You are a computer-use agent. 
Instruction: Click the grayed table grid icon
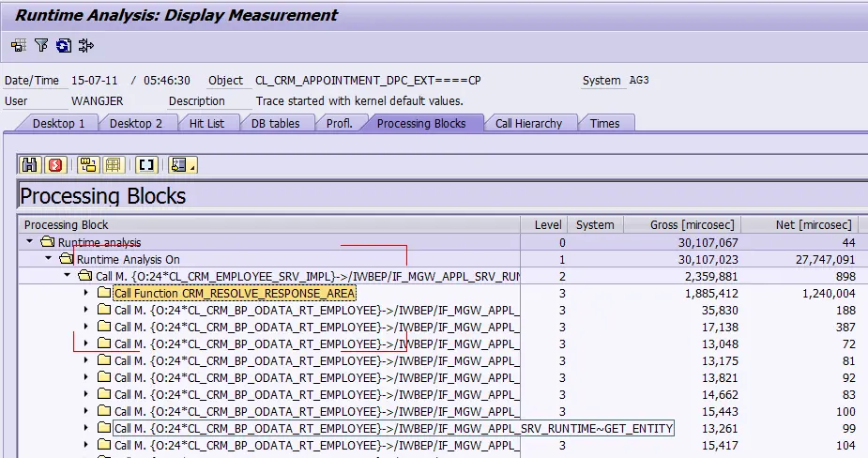[114, 165]
